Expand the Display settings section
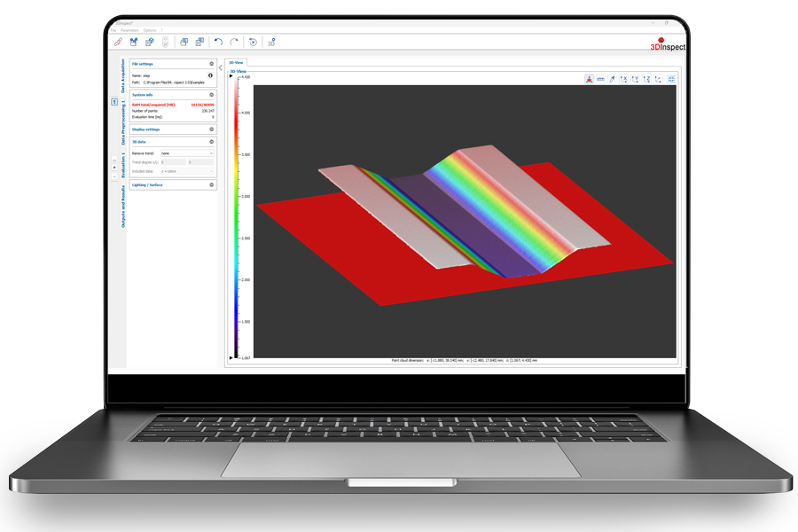This screenshot has height=532, width=798. (211, 129)
